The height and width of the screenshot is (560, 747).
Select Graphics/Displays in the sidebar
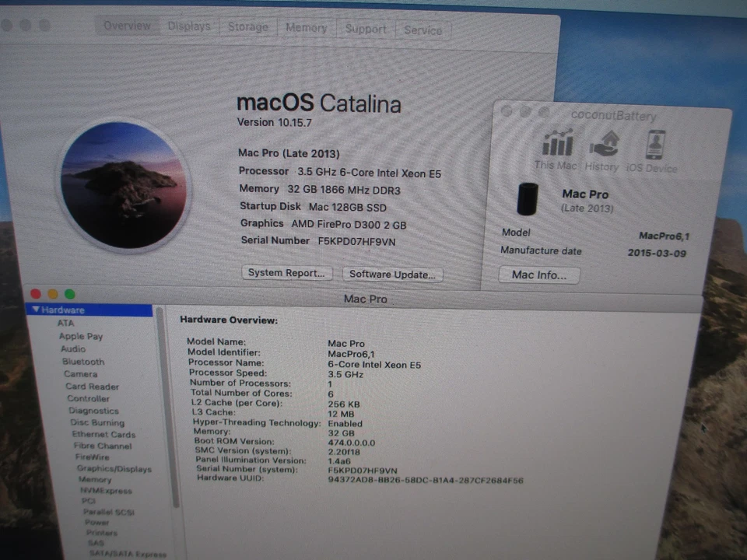[114, 469]
